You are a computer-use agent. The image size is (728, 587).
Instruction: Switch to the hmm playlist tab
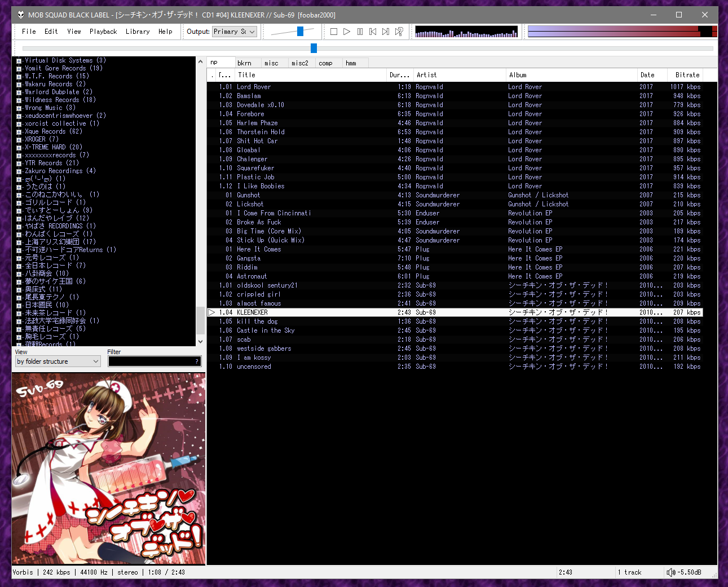(356, 63)
